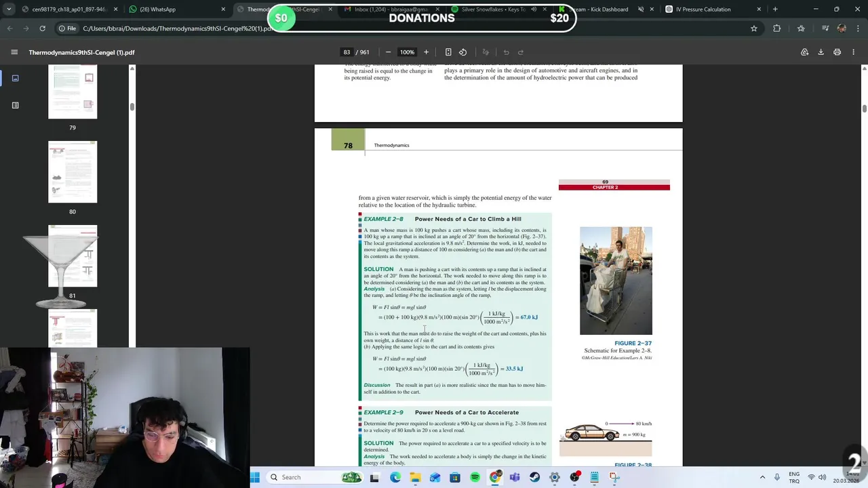Rotate the PDF counterclockwise
Screen dimensions: 868x488
[x=462, y=52]
